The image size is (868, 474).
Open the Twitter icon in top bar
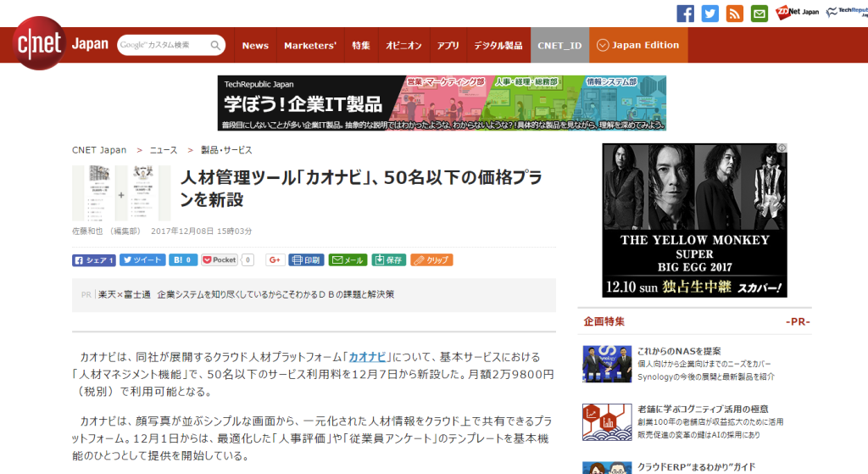pos(710,14)
